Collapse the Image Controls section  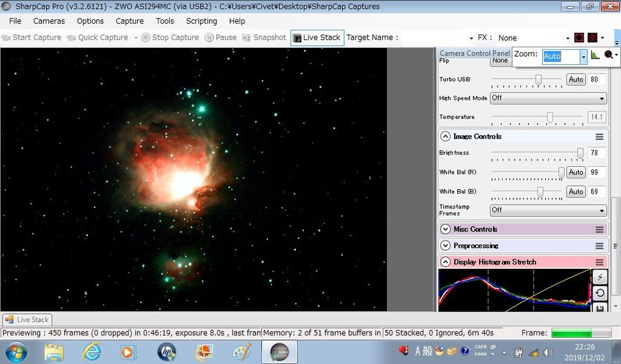pos(445,136)
